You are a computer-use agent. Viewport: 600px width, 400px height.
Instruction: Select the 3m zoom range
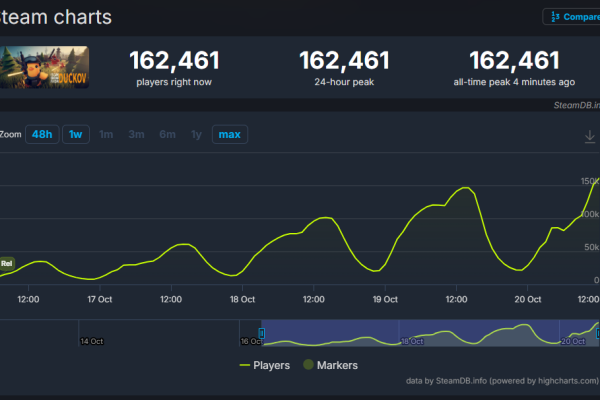coord(136,134)
